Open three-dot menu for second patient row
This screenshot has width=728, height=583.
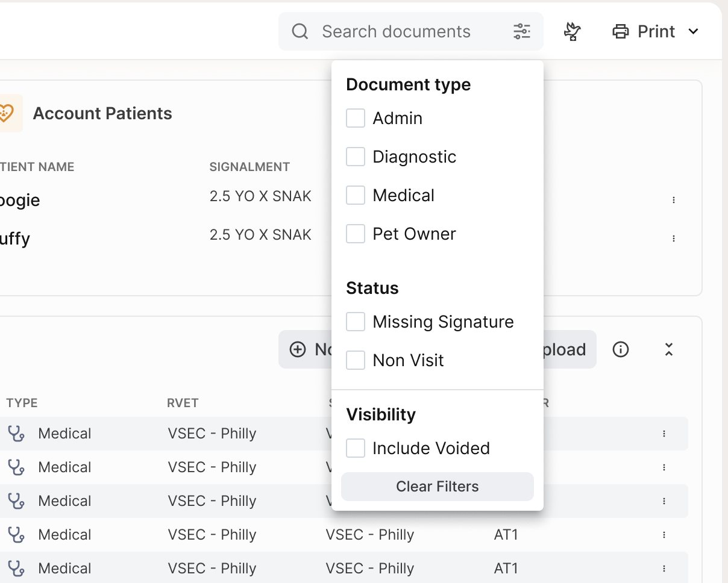tap(673, 238)
